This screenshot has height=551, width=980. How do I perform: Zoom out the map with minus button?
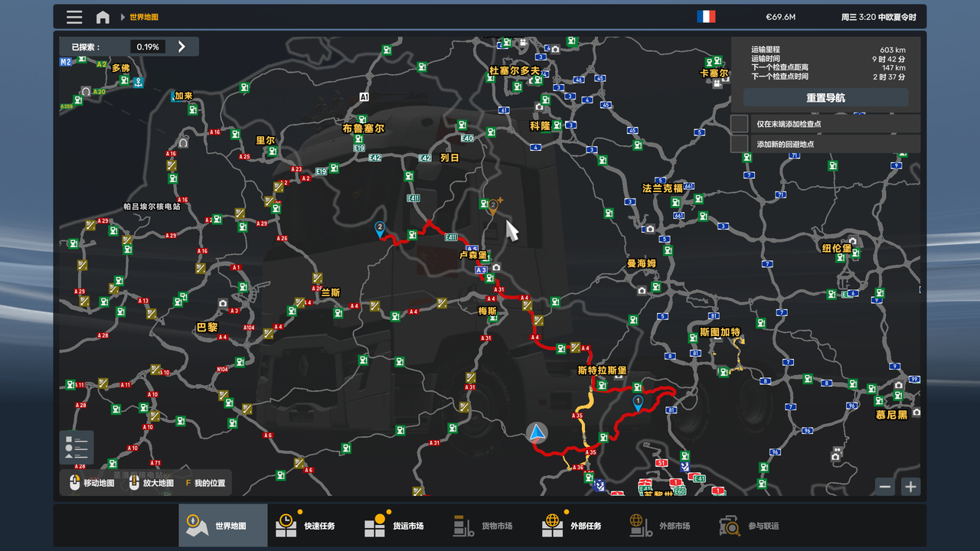885,487
